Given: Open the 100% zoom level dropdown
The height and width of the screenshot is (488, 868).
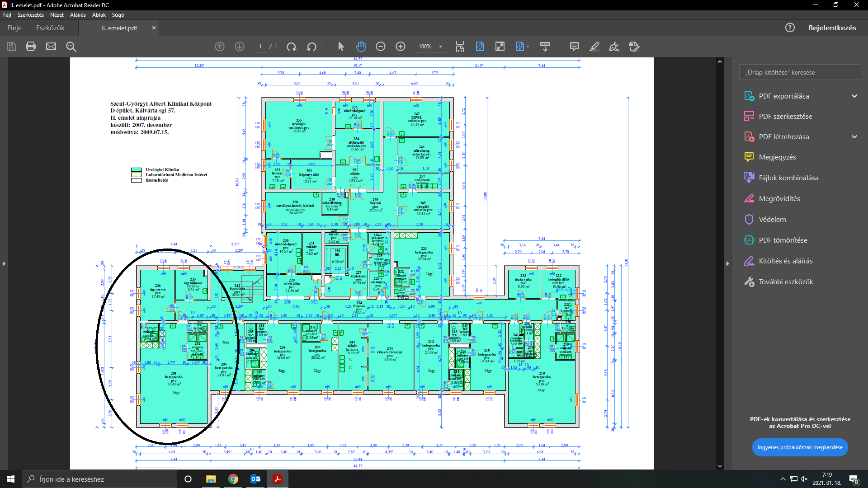Looking at the screenshot, I should [440, 47].
